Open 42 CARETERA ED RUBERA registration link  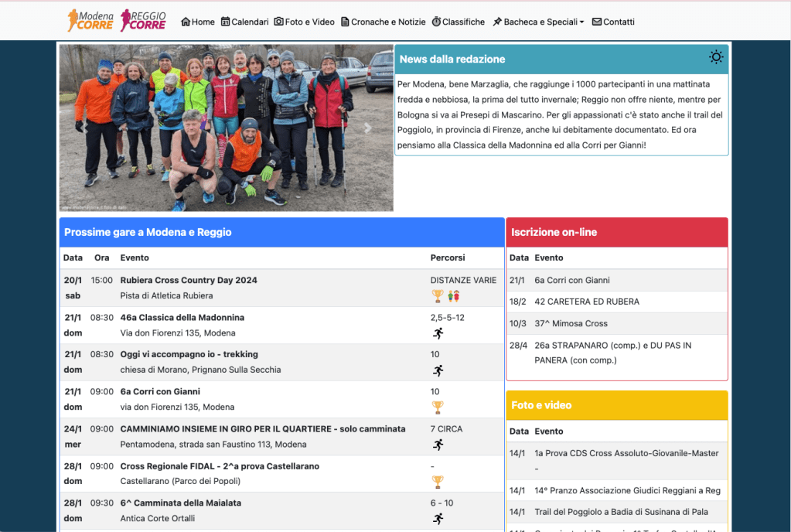tap(587, 302)
